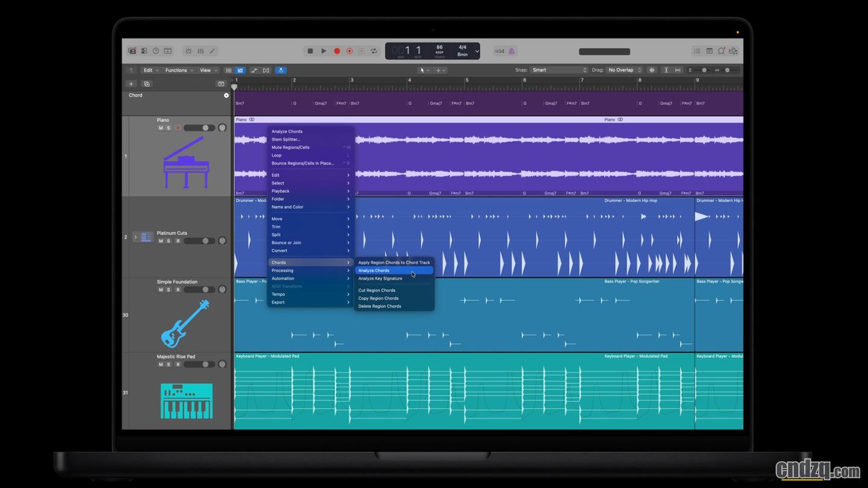Viewport: 868px width, 488px height.
Task: Open the Mixer faders icon
Action: [201, 51]
